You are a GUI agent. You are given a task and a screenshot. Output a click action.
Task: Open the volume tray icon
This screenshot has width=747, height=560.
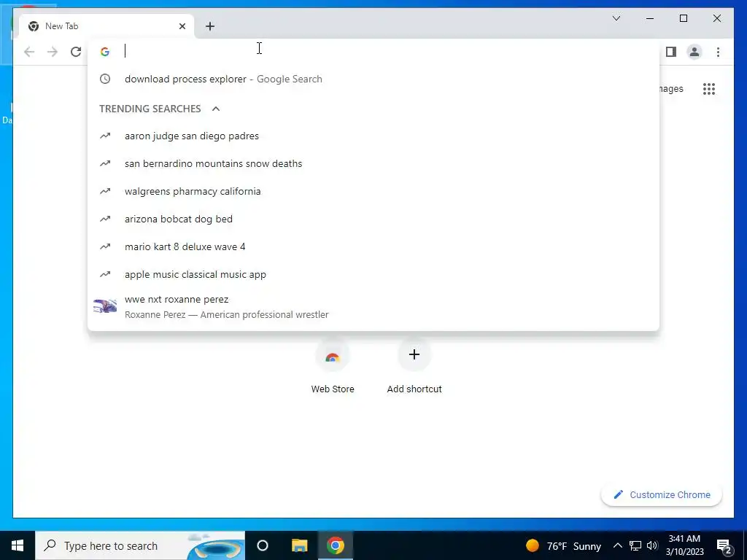click(652, 545)
